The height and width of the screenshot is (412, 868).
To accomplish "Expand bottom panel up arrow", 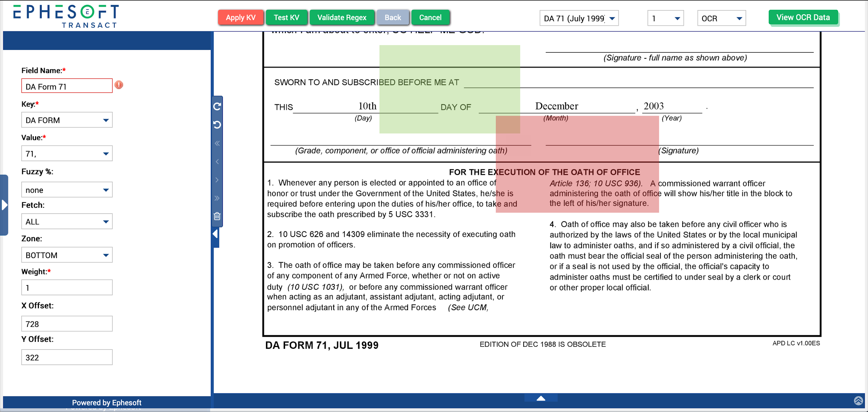I will click(541, 398).
